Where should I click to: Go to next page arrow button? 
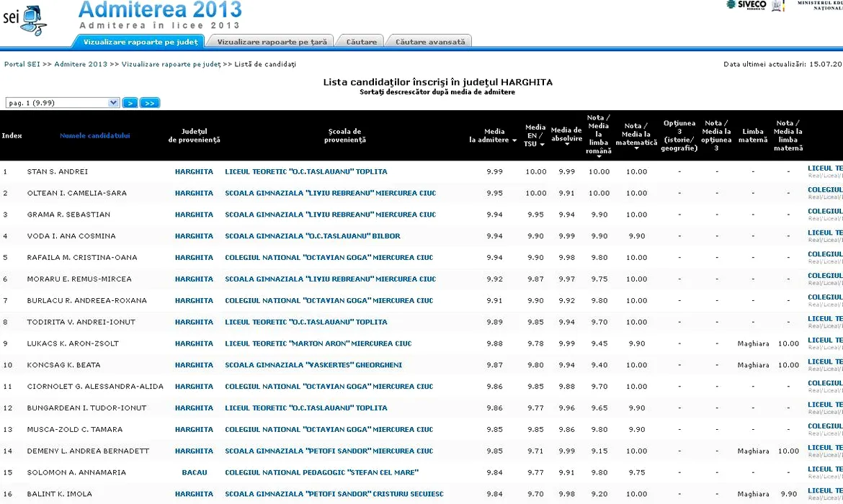130,103
